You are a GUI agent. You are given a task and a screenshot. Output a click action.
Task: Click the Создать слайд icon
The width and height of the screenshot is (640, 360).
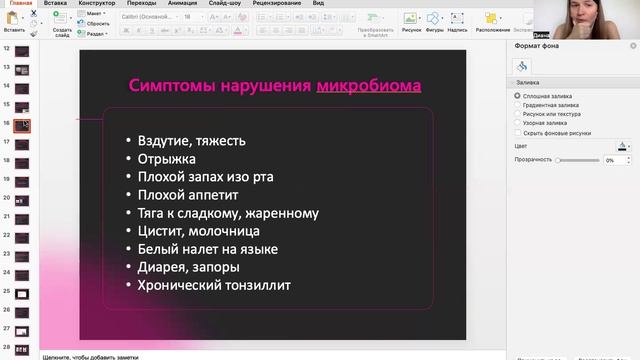tap(60, 18)
